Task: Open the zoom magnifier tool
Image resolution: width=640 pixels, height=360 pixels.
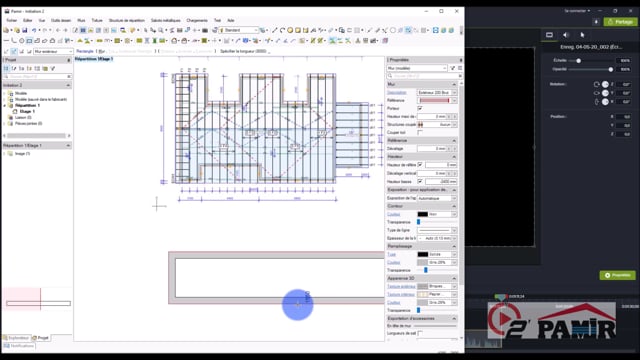Action: pos(161,30)
